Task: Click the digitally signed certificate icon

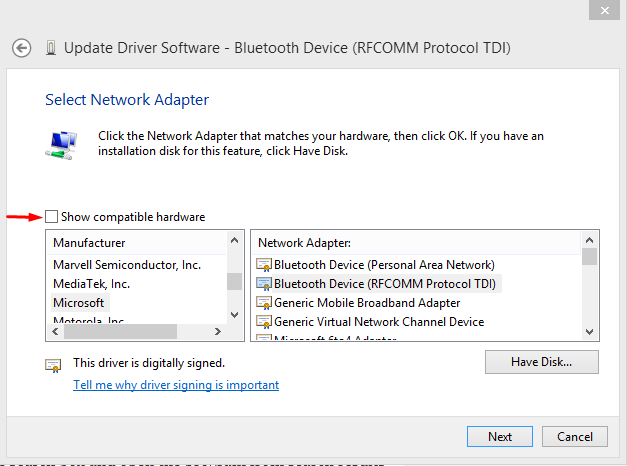Action: (x=53, y=365)
